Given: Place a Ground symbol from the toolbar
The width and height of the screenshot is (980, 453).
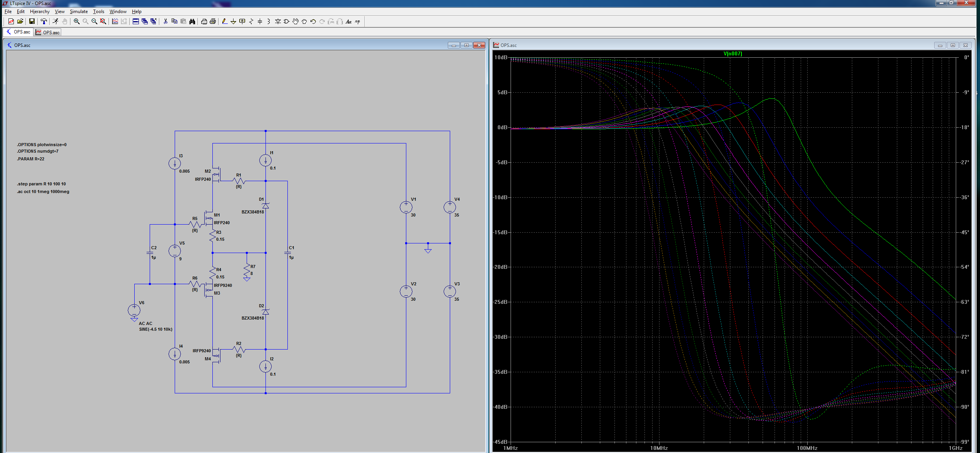Looking at the screenshot, I should click(x=233, y=22).
